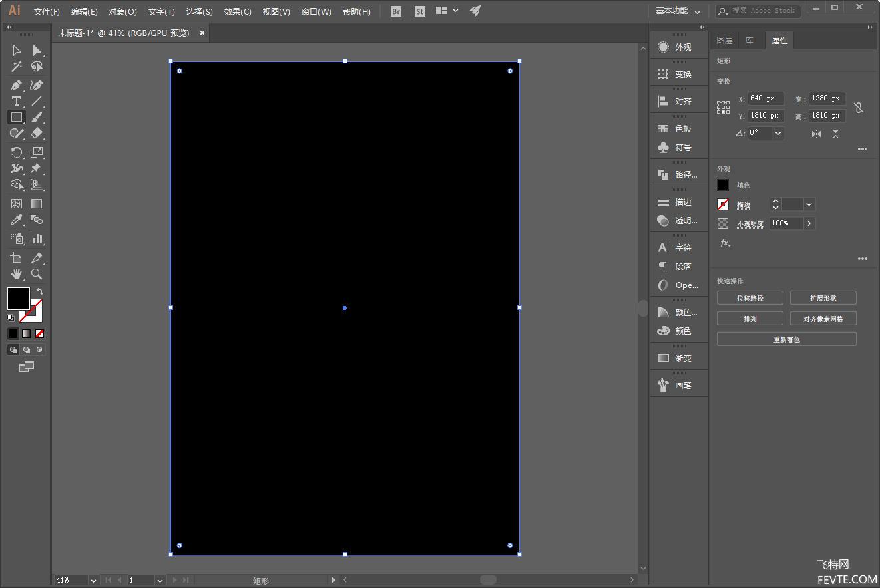Switch to Draw Inside mode

coord(40,349)
